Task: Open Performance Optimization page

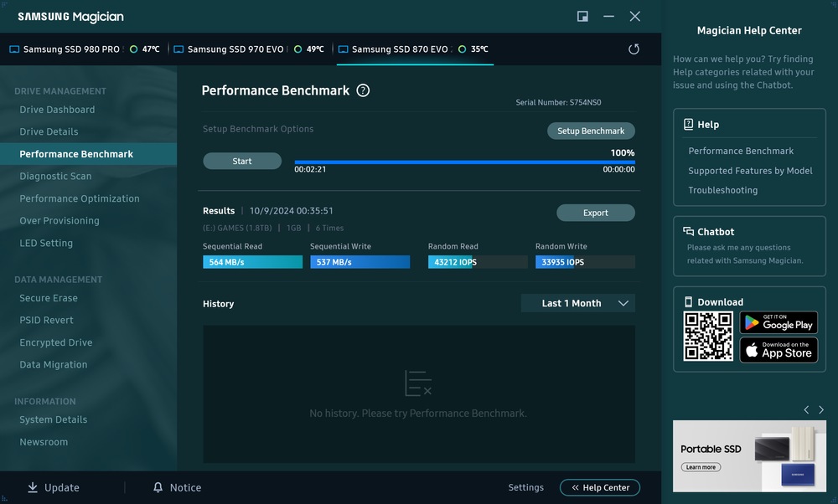Action: click(80, 198)
